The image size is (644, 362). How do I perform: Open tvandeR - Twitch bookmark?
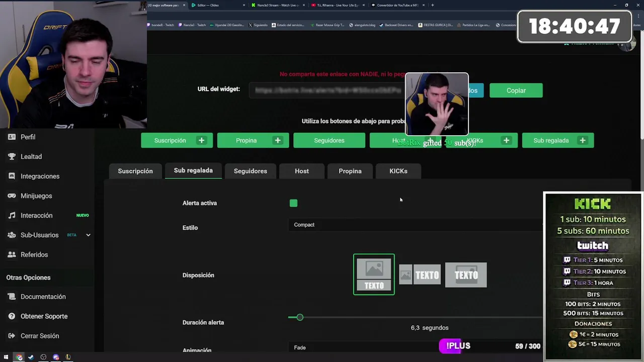[161, 25]
